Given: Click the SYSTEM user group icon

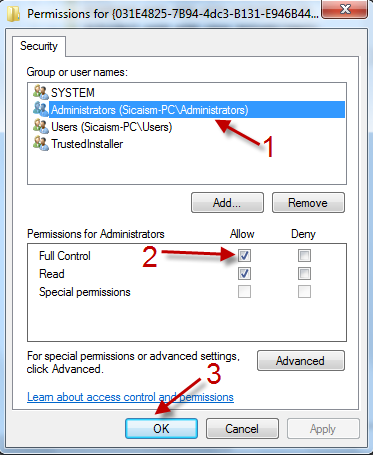Looking at the screenshot, I should tap(41, 92).
